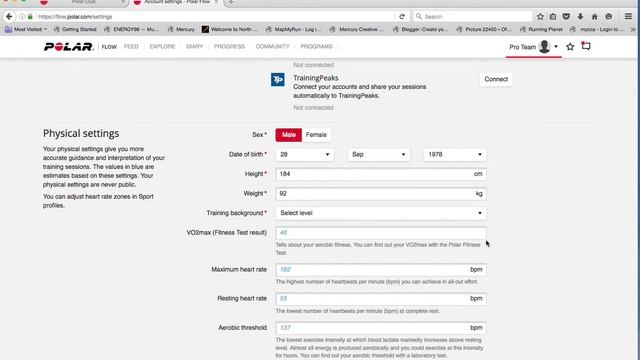
Task: Open the ENERGY98 bookmark
Action: 132,29
